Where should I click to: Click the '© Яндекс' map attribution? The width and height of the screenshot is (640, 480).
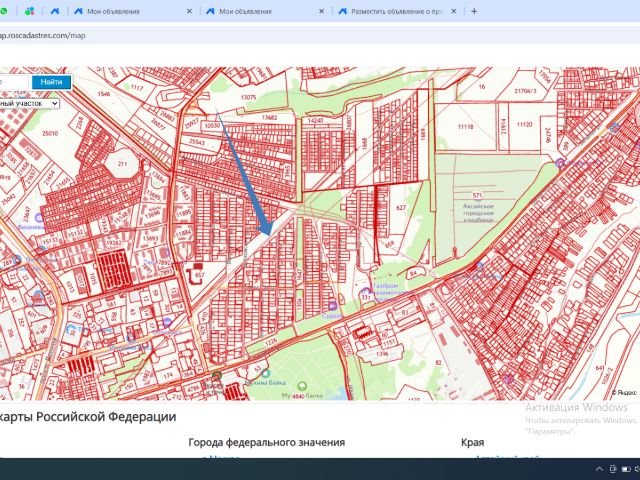624,393
